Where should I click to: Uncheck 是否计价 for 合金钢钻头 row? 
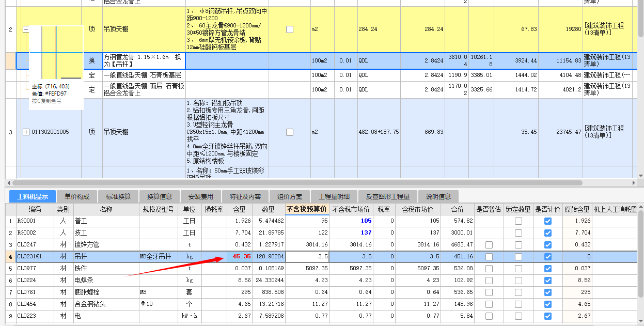pos(548,304)
